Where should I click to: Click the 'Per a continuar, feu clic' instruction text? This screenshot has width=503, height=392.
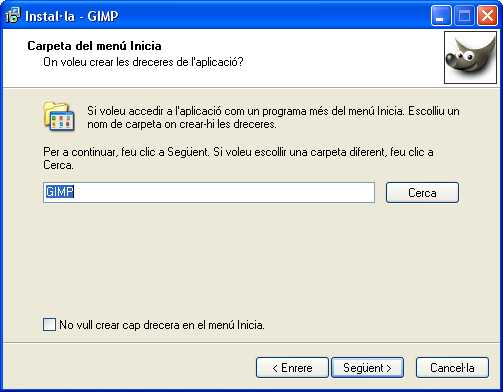pyautogui.click(x=238, y=158)
